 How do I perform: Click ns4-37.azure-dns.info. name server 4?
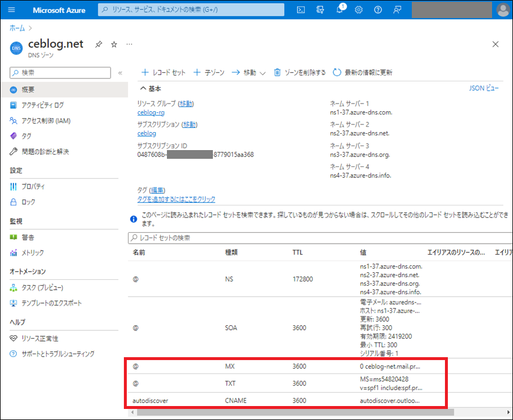(361, 176)
